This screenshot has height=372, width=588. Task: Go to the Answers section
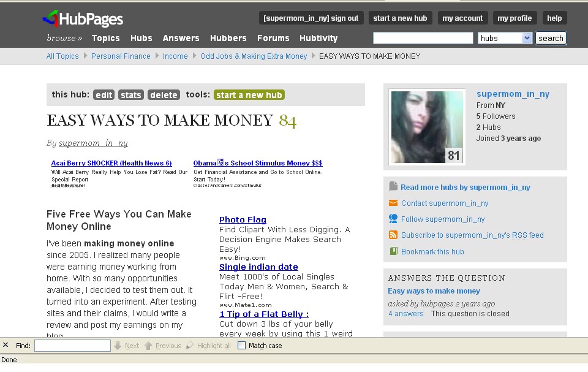click(181, 38)
